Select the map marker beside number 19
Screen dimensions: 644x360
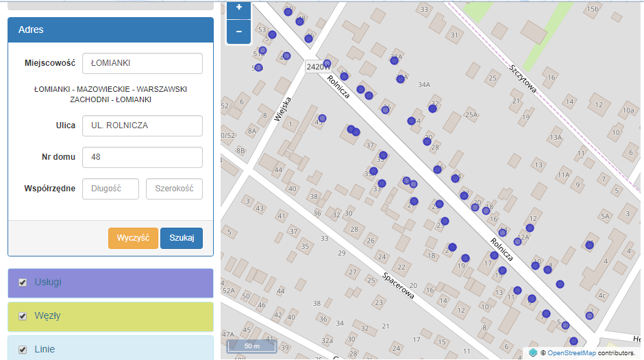[465, 259]
